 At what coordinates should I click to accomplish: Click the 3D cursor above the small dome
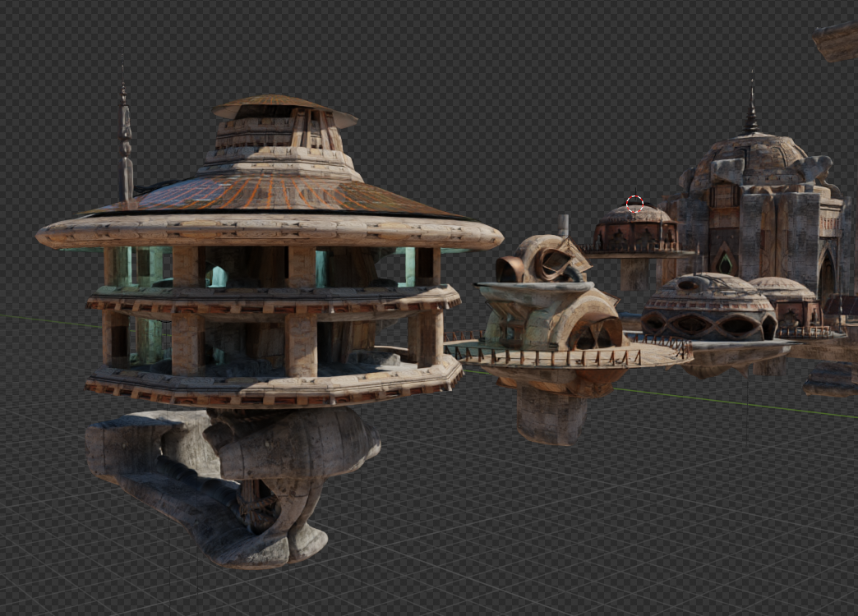(x=634, y=204)
